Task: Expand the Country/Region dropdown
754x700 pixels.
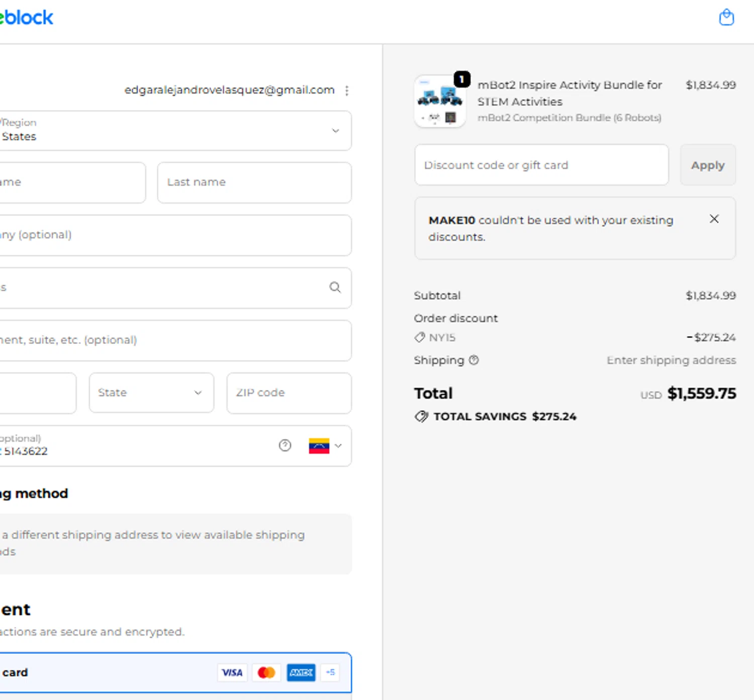Action: (x=175, y=131)
